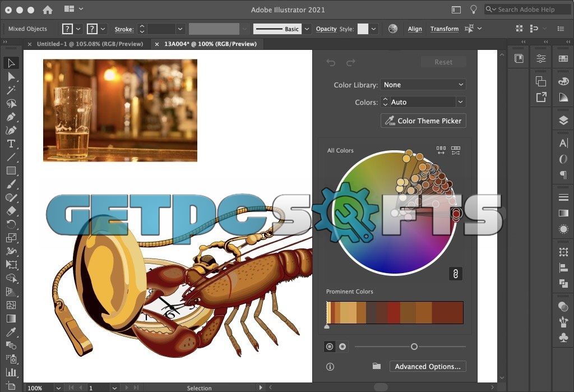Click the Home icon
574x392 pixels.
tap(48, 10)
